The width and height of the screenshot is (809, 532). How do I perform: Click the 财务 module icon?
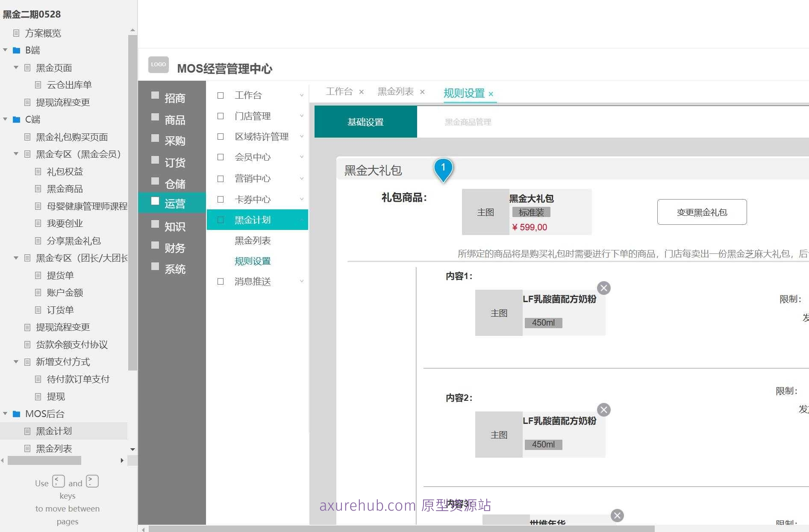tap(155, 245)
